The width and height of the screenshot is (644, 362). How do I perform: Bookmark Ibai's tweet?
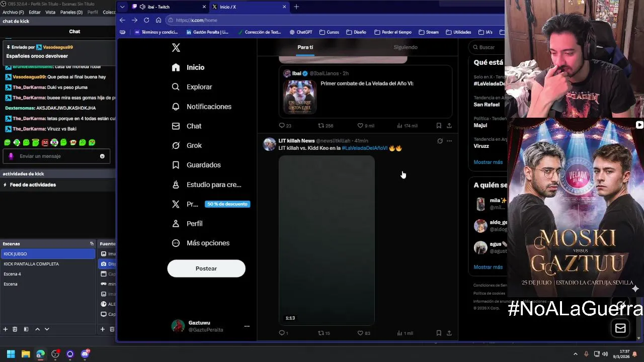[x=439, y=126]
